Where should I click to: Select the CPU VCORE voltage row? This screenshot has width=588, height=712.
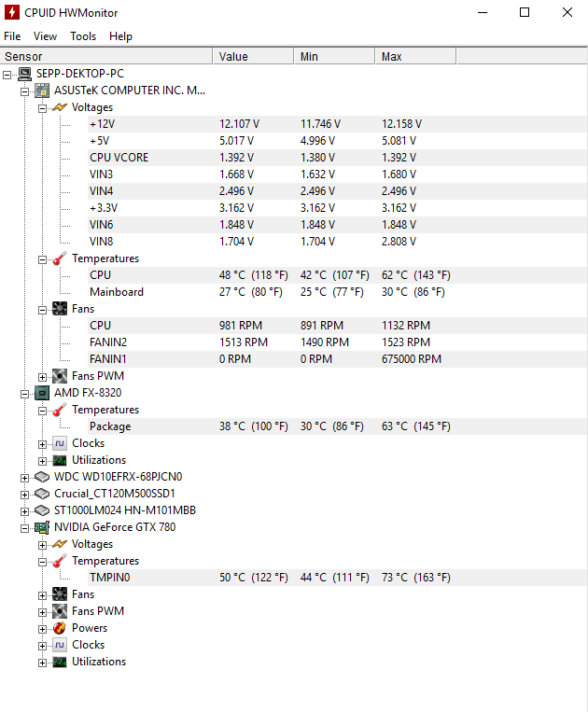(x=337, y=158)
